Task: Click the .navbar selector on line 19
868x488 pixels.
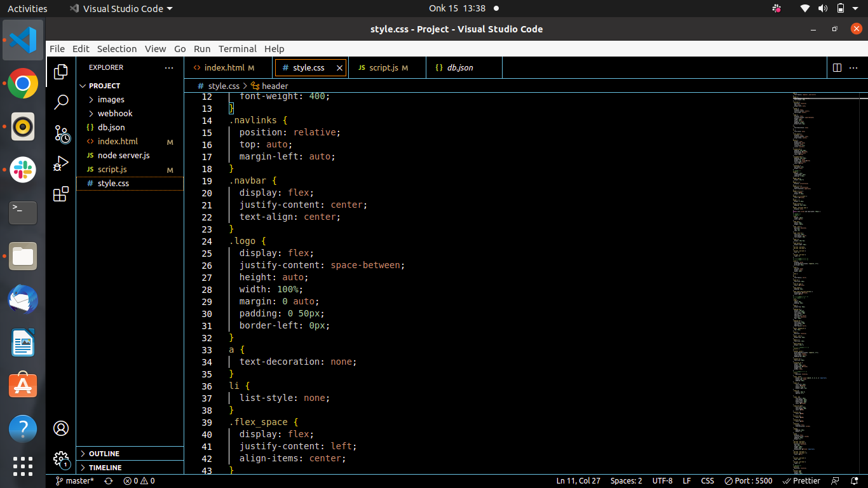Action: pos(248,181)
